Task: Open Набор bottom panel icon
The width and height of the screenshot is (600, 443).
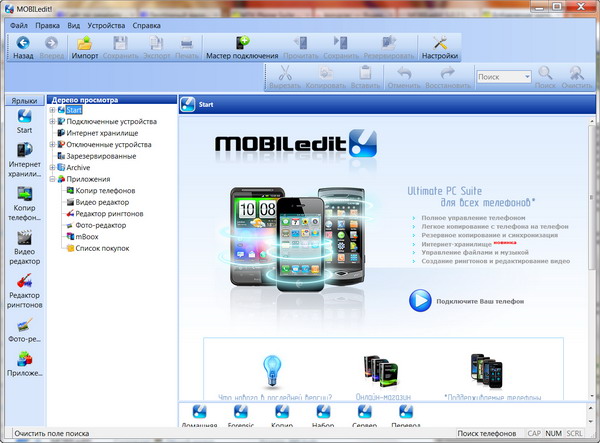Action: point(323,412)
